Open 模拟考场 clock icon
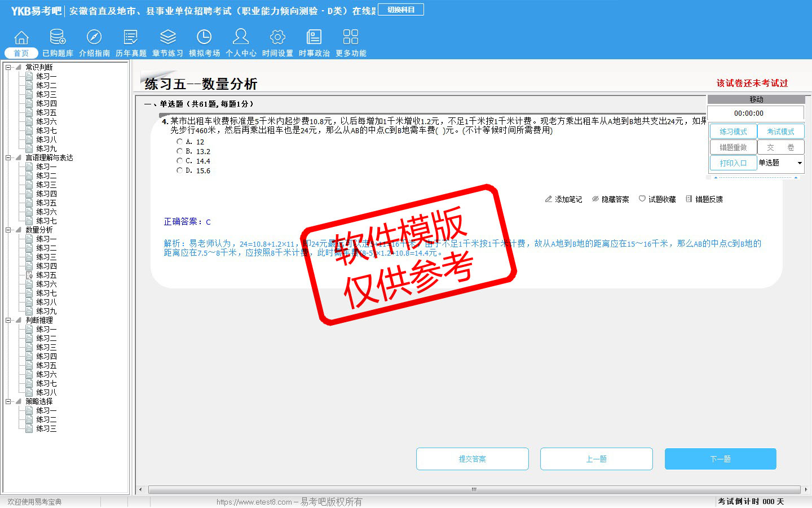The image size is (812, 508). point(204,38)
